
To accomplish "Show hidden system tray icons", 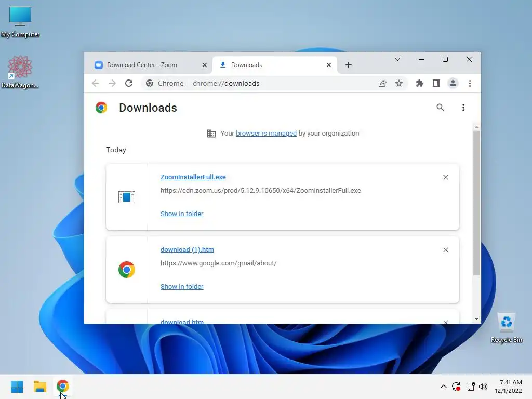I will tap(444, 387).
